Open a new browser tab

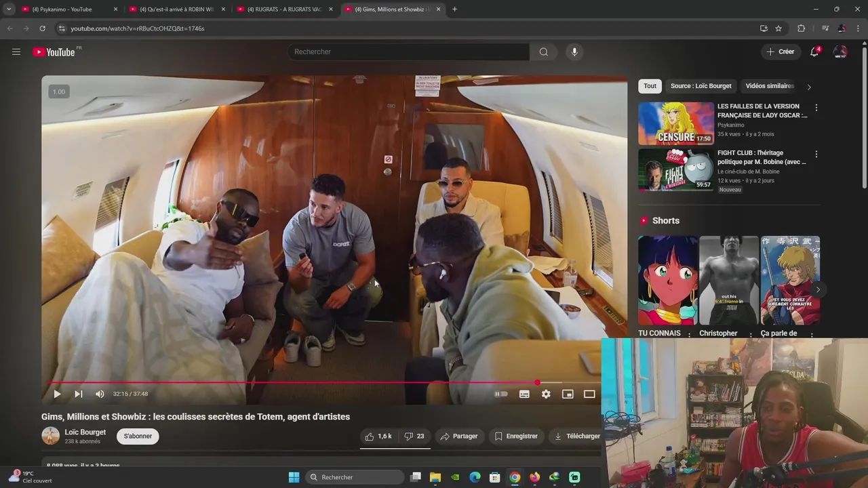pyautogui.click(x=454, y=9)
